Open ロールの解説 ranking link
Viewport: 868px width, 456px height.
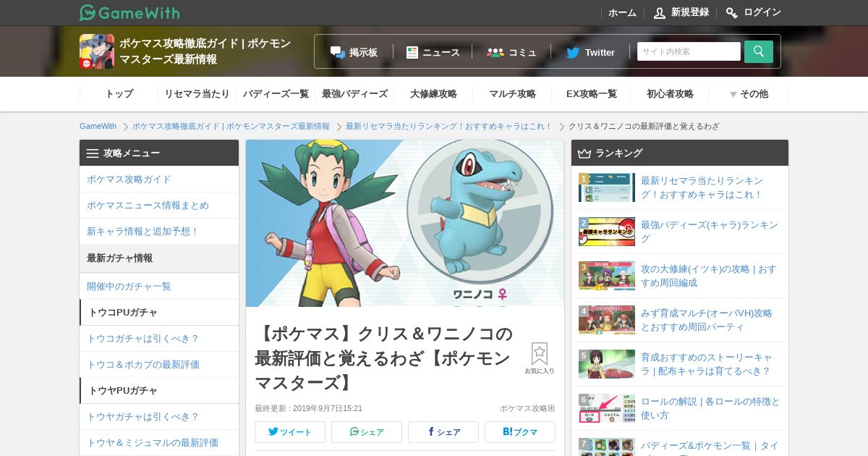(710, 408)
